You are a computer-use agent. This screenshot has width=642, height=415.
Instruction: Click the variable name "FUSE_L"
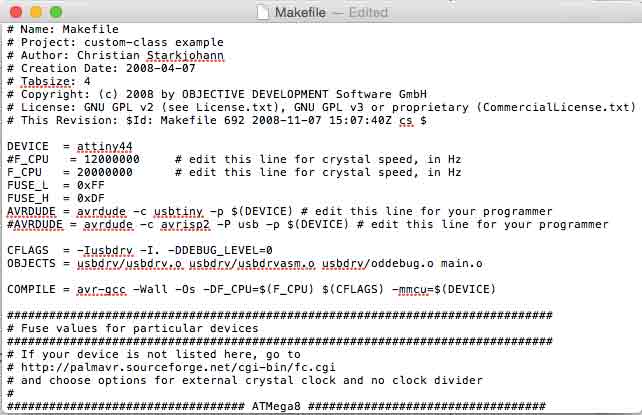pos(28,186)
